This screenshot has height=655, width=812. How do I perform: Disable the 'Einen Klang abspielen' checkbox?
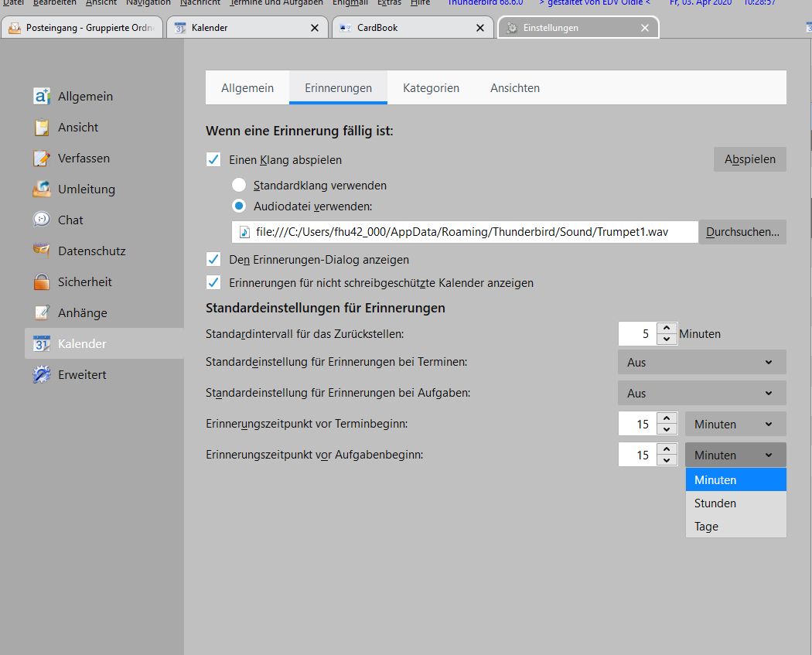coord(213,160)
